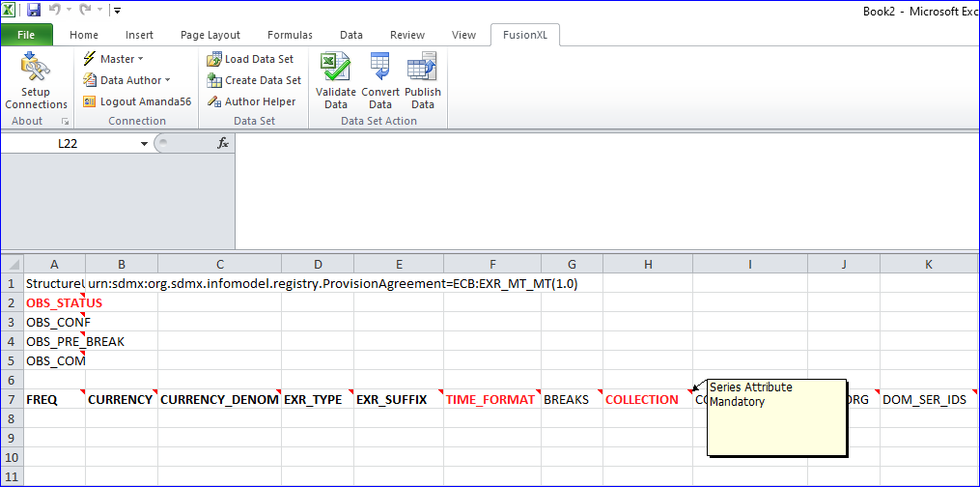Click the Convert Data icon

pyautogui.click(x=380, y=70)
